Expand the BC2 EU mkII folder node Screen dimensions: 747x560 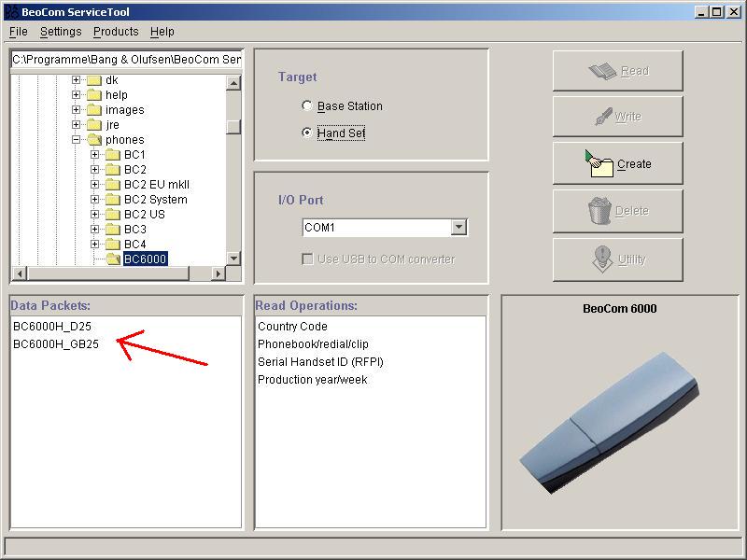pyautogui.click(x=94, y=184)
